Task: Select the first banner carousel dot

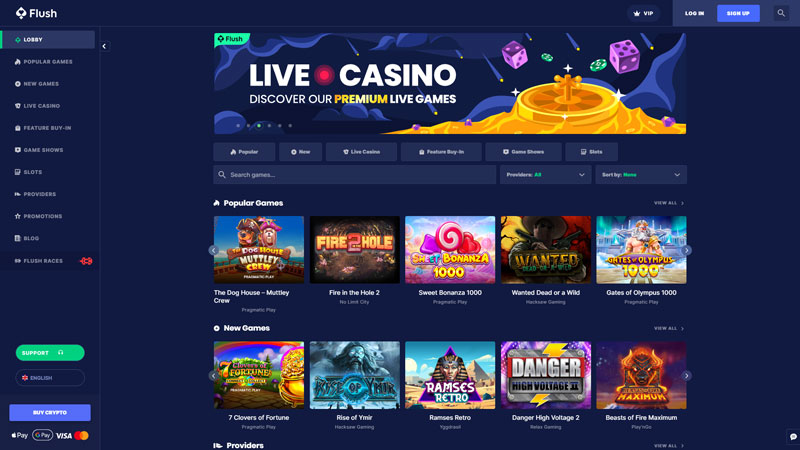Action: 238,126
